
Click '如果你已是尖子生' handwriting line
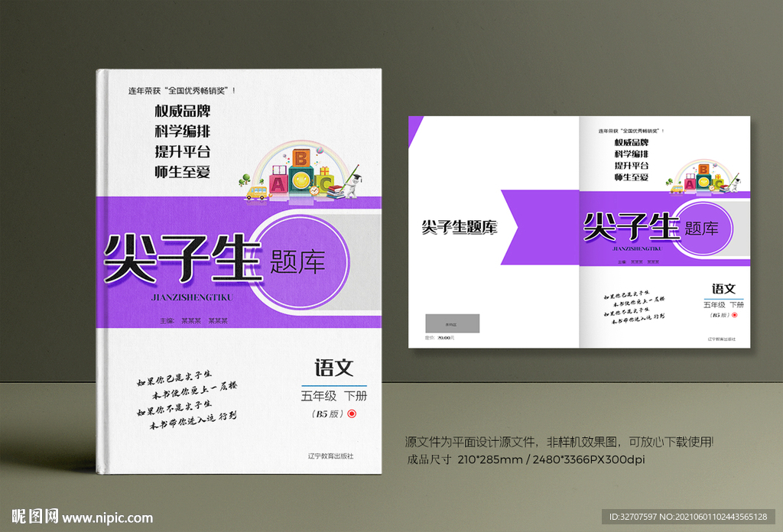(x=174, y=378)
